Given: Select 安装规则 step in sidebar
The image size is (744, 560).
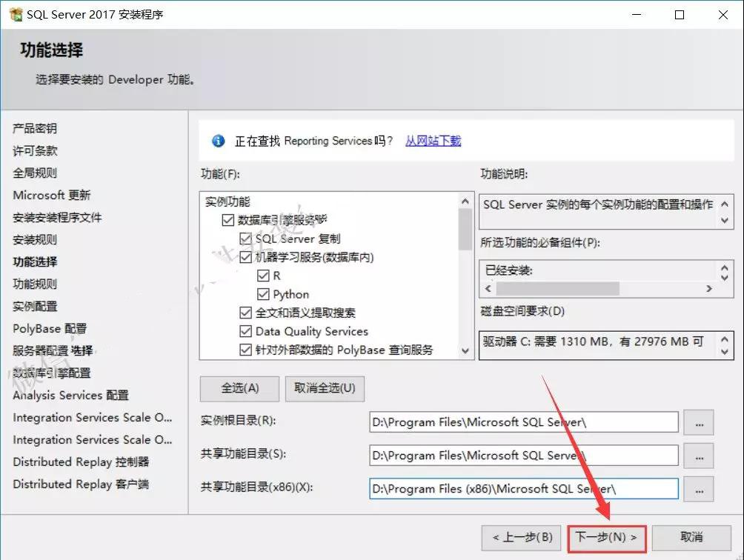Looking at the screenshot, I should coord(35,240).
